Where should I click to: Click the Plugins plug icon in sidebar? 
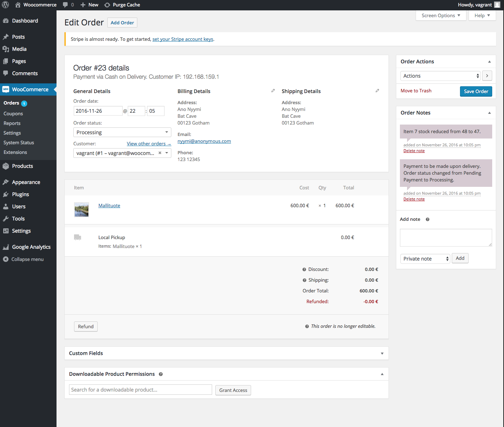click(6, 194)
